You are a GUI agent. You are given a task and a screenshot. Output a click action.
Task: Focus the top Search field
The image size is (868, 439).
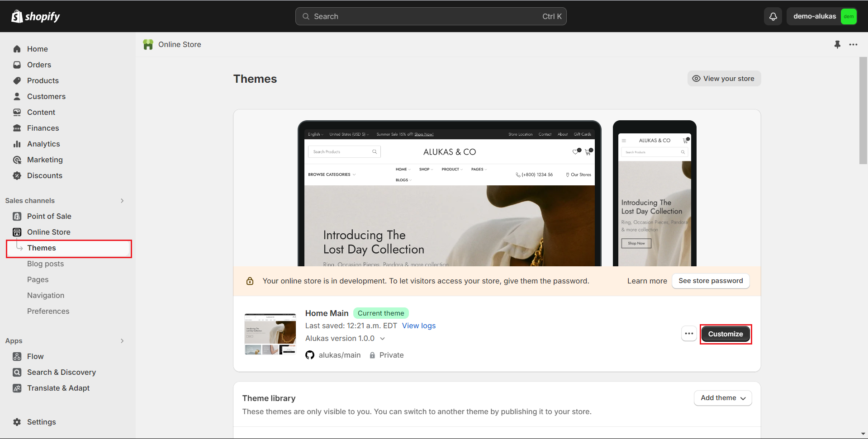[x=431, y=16]
